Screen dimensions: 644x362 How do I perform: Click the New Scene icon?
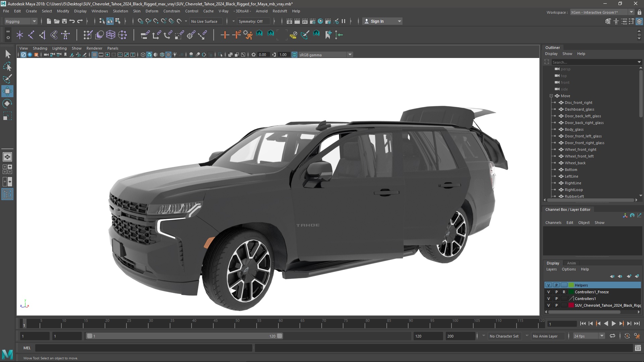click(x=49, y=21)
